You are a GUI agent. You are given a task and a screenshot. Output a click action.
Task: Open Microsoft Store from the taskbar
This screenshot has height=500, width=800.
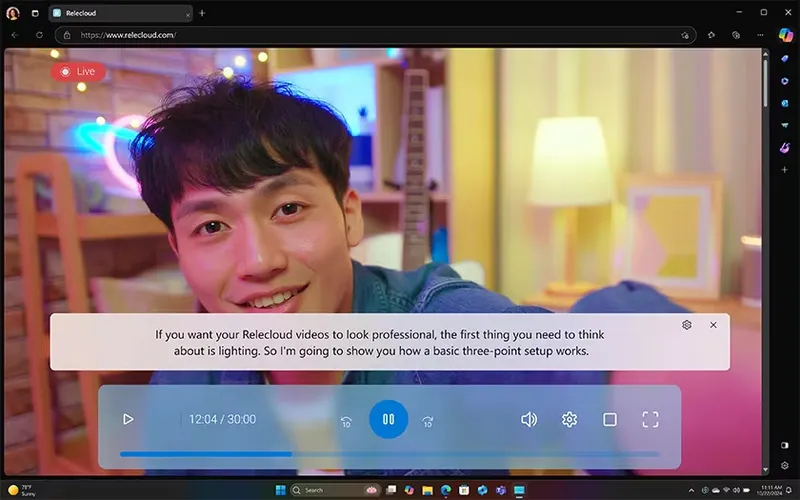pos(464,490)
